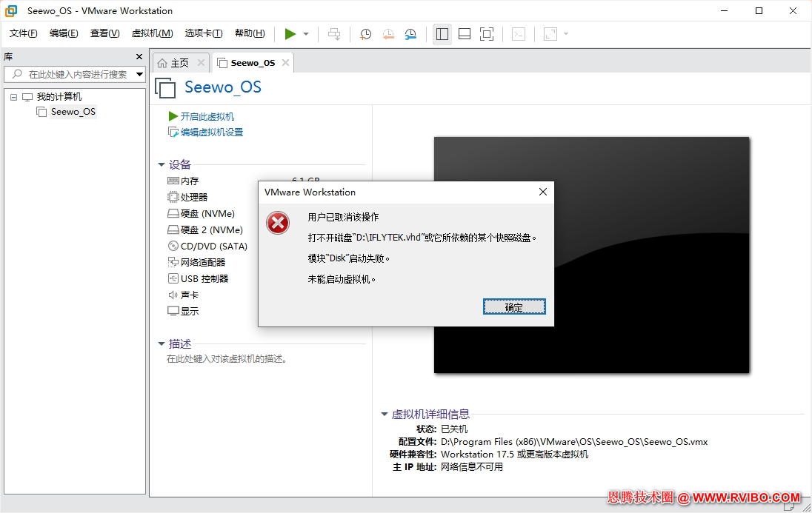Select CD/DVD (SATA) device row
Image resolution: width=812 pixels, height=513 pixels.
click(x=207, y=247)
